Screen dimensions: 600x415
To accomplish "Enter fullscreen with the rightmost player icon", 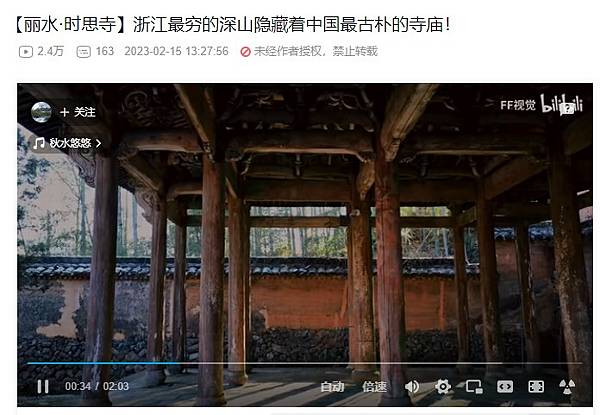I will coord(567,387).
